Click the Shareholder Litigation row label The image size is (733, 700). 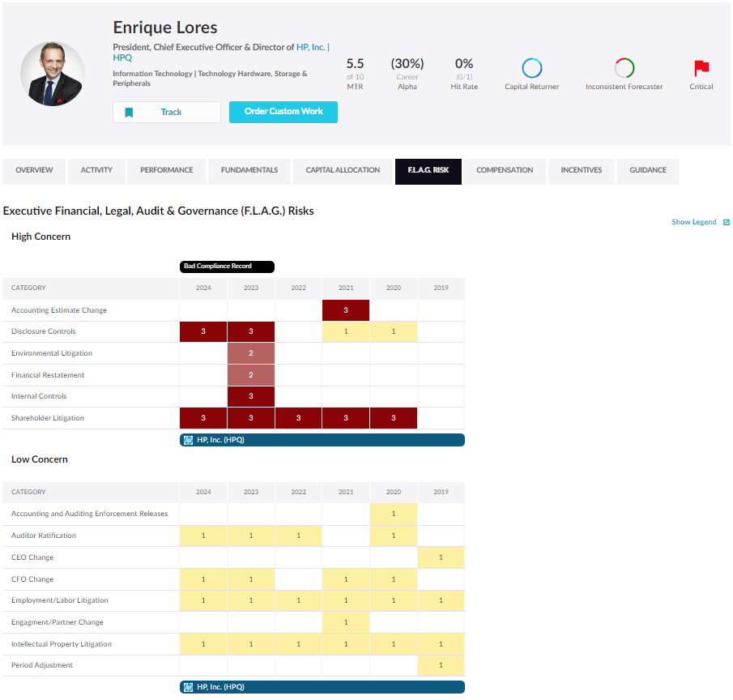coord(48,418)
